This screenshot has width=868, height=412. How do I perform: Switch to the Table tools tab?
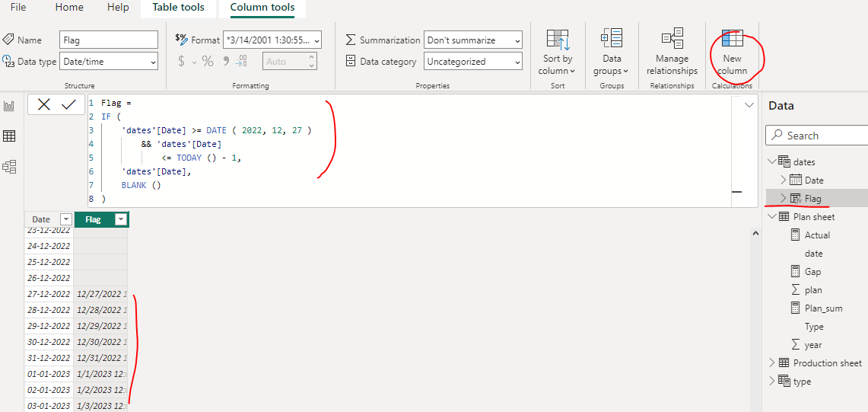[178, 8]
